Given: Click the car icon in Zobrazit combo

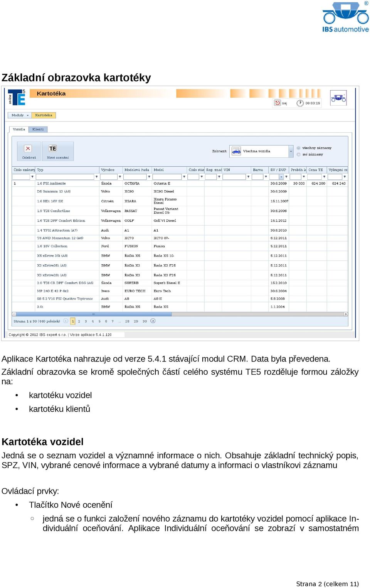Looking at the screenshot, I should click(x=236, y=151).
